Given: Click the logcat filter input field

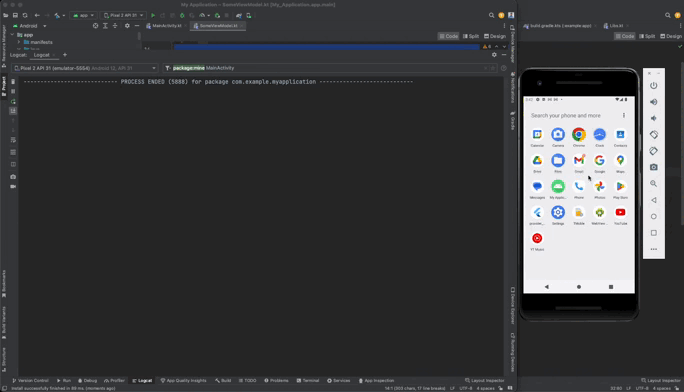Looking at the screenshot, I should coord(330,68).
